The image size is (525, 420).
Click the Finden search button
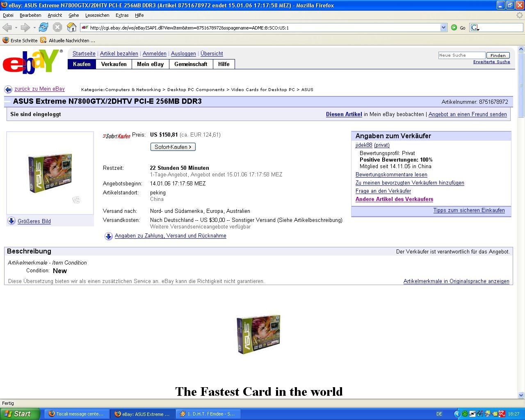point(498,55)
